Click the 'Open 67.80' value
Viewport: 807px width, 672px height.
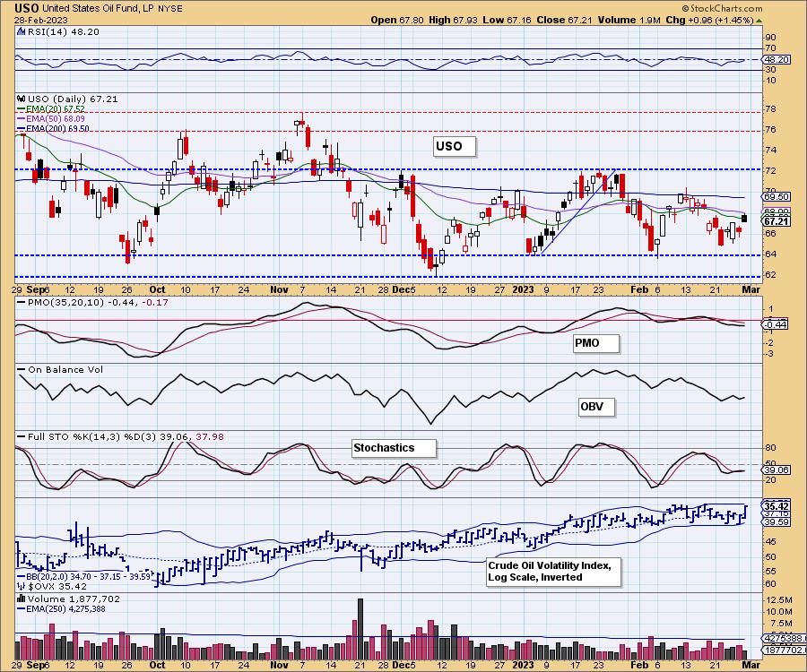pos(397,20)
